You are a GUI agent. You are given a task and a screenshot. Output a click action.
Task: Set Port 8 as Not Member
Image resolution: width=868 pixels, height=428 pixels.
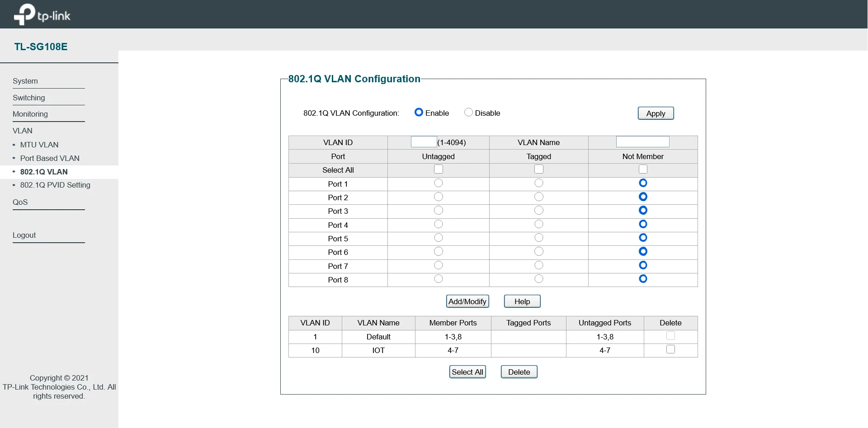[x=643, y=279]
